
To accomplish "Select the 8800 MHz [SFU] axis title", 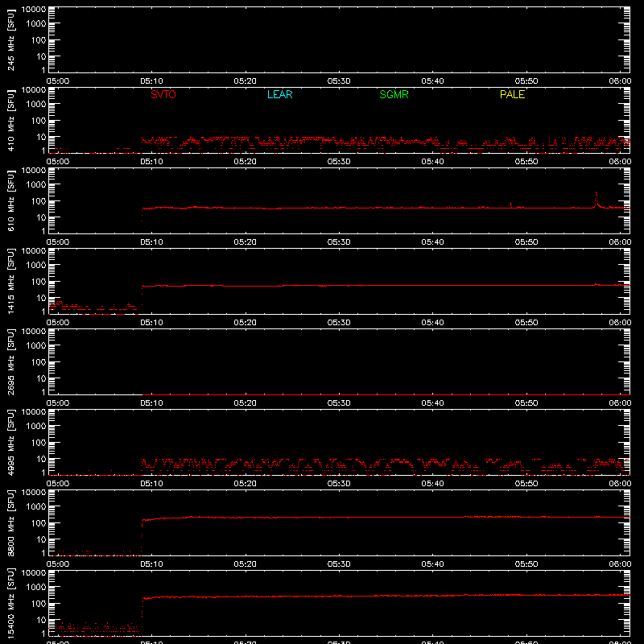I will [x=10, y=523].
